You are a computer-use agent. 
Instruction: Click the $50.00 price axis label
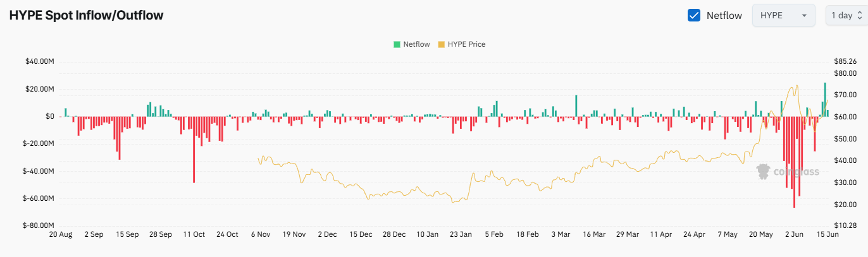pyautogui.click(x=846, y=139)
